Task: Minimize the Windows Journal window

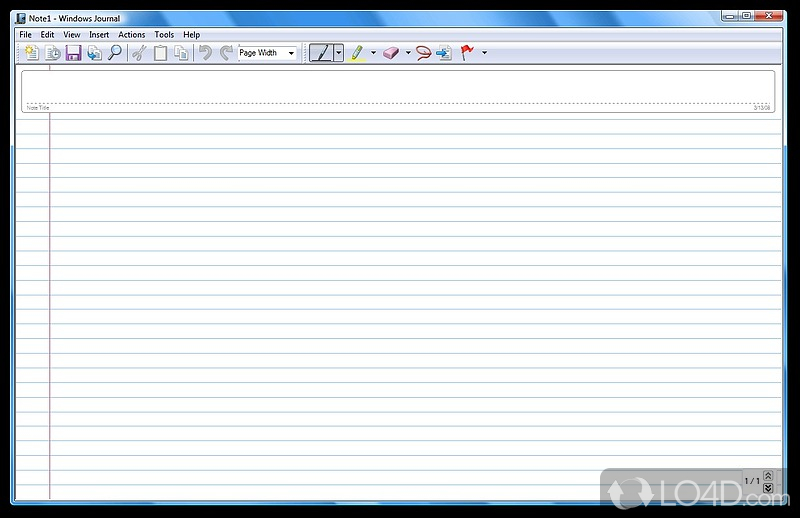Action: (x=730, y=16)
